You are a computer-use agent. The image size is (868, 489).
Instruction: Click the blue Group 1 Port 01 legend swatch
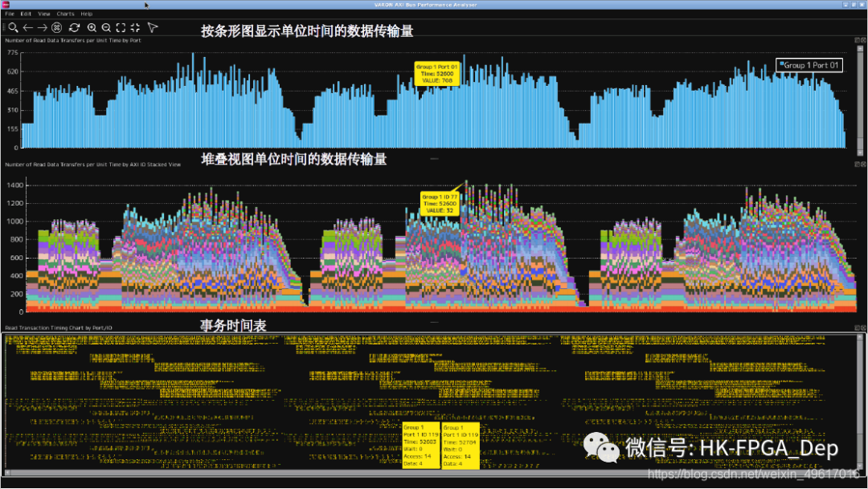point(782,63)
